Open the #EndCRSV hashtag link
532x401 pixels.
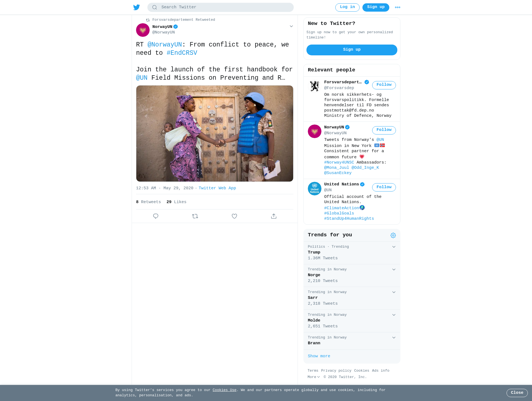(x=182, y=53)
